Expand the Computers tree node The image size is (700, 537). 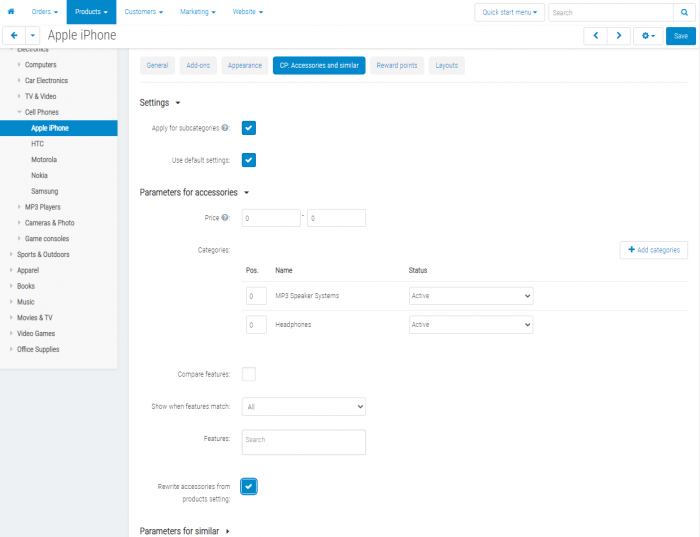click(19, 65)
